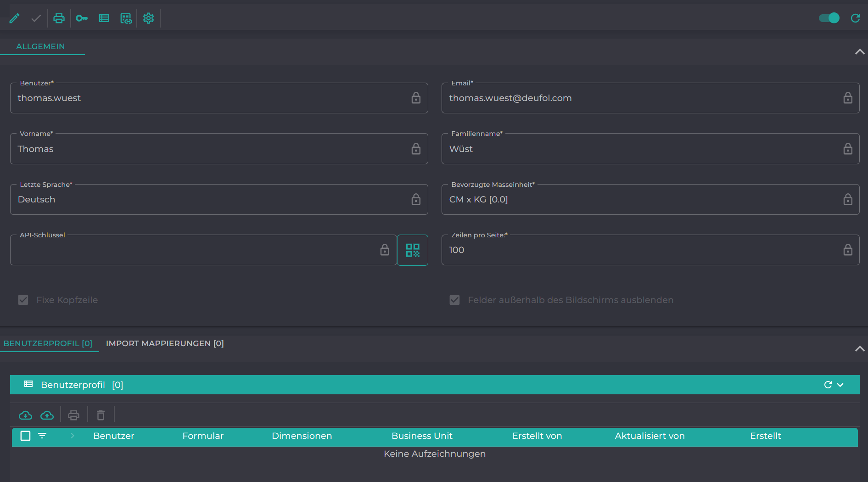
Task: Click refresh icon in Benutzerprofil header bar
Action: tap(828, 385)
